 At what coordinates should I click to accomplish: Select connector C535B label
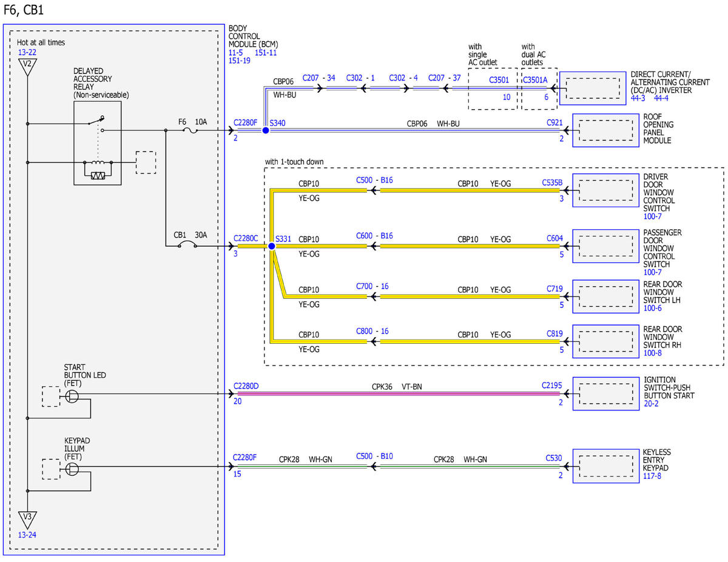[x=553, y=181]
